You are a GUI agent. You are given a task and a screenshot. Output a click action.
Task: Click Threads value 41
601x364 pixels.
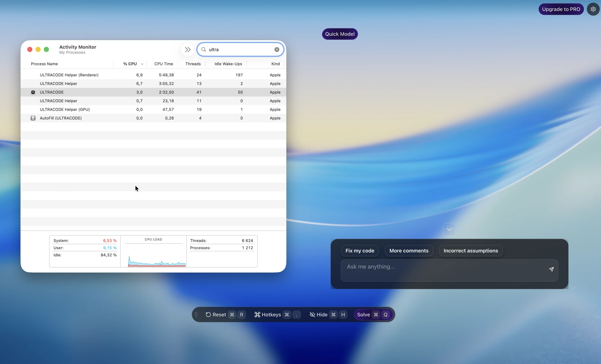(x=199, y=92)
